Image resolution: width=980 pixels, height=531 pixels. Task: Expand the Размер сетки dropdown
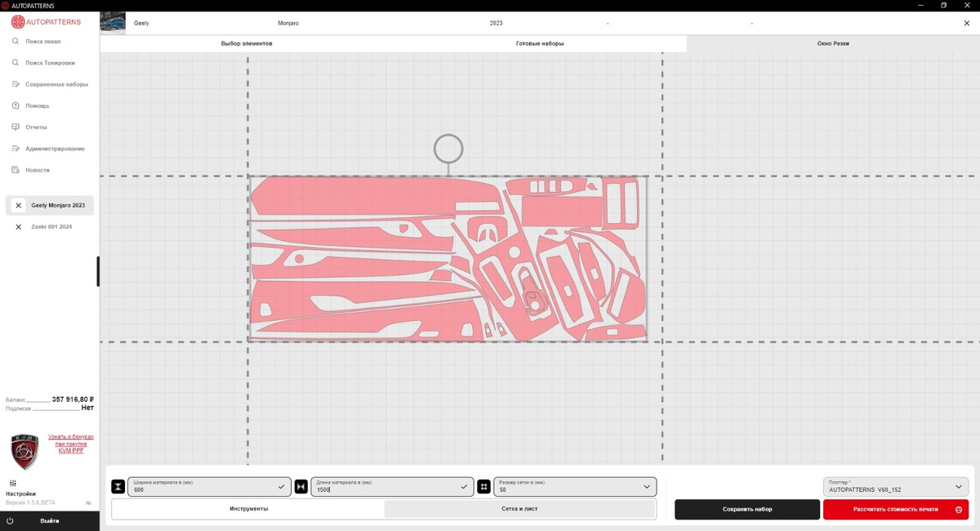pyautogui.click(x=647, y=487)
